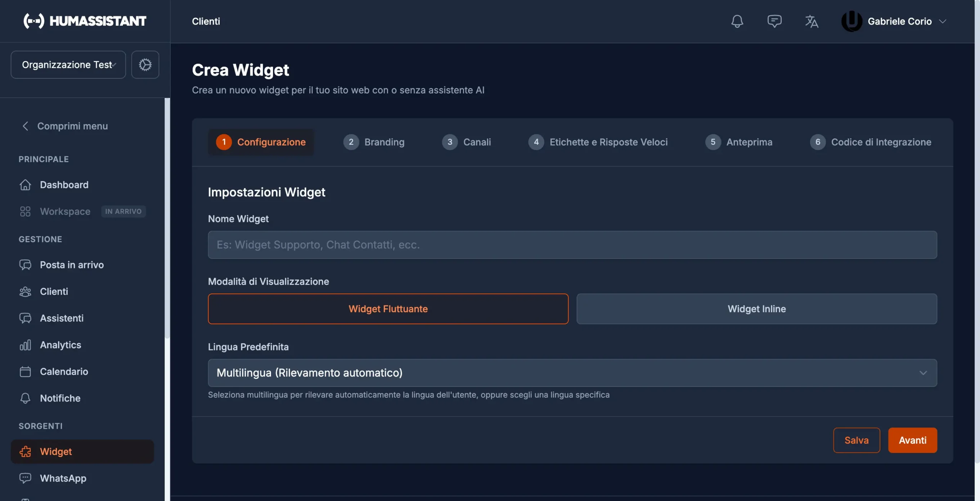
Task: Open Analytics bar chart icon
Action: tap(25, 345)
